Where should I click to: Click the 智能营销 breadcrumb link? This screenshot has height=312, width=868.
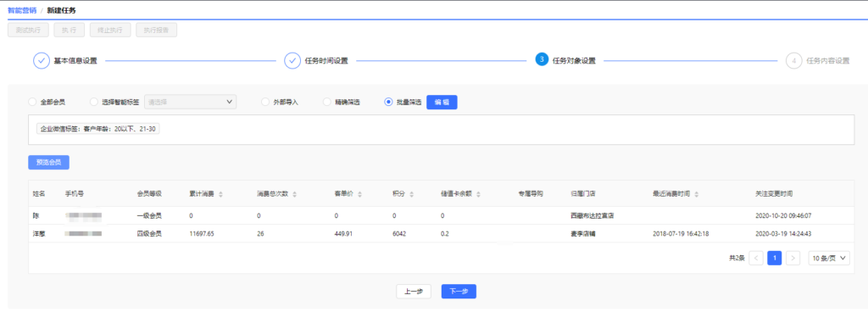pyautogui.click(x=21, y=10)
